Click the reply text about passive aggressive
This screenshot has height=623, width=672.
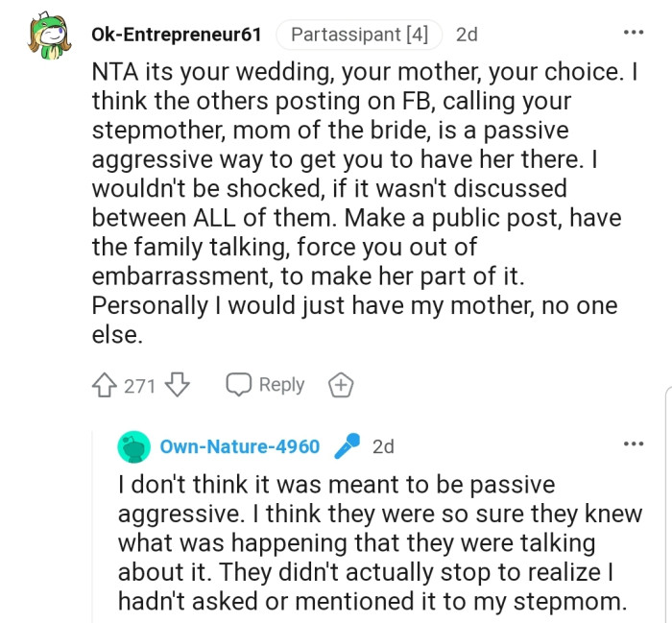pyautogui.click(x=379, y=541)
